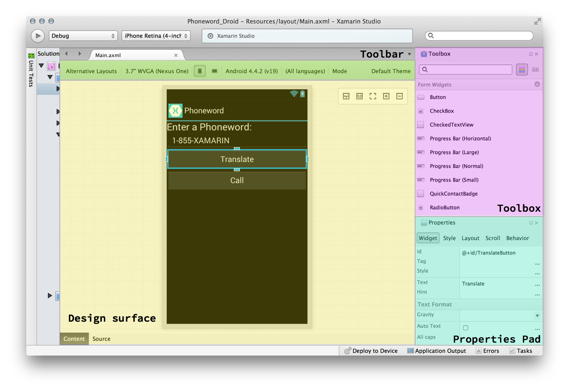Switch to the Source tab
This screenshot has width=569, height=392.
(x=101, y=339)
